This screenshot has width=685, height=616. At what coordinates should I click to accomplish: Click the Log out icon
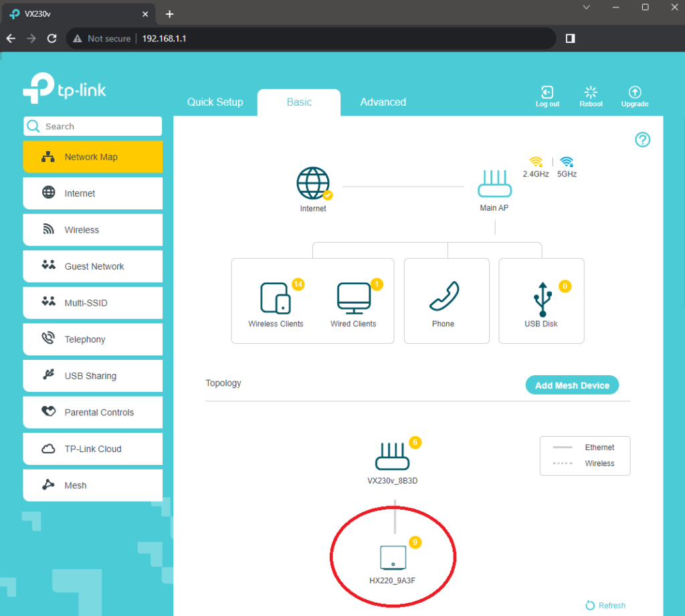point(547,92)
